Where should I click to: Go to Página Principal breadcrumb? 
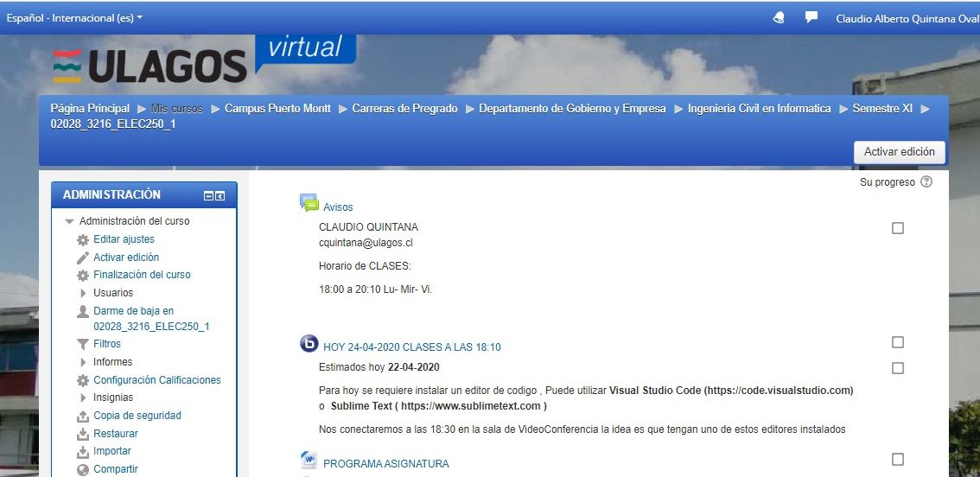(x=90, y=108)
